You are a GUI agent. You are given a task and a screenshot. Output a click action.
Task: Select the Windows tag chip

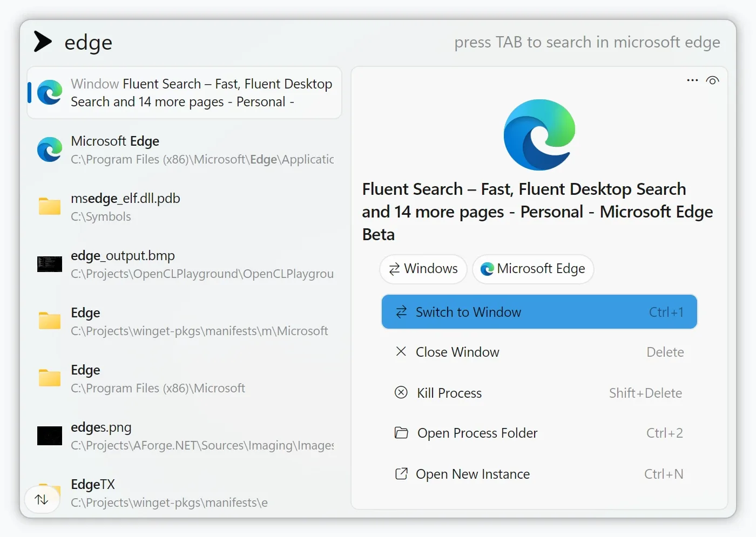[x=423, y=269]
